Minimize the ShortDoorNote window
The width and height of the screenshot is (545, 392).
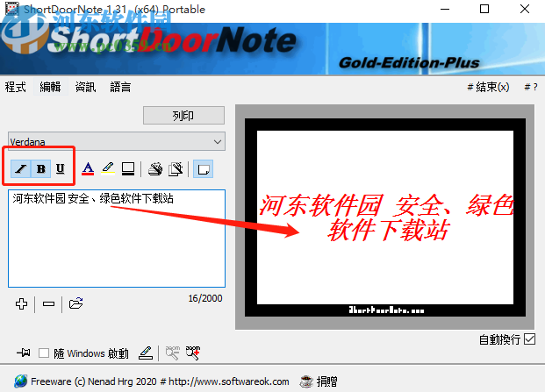[x=445, y=9]
